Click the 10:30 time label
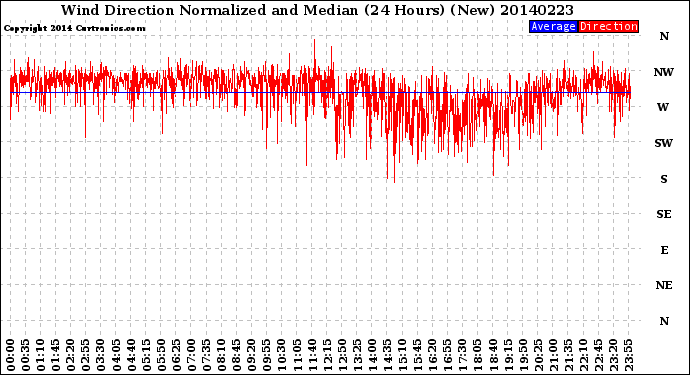This screenshot has width=690, height=375. pyautogui.click(x=282, y=355)
